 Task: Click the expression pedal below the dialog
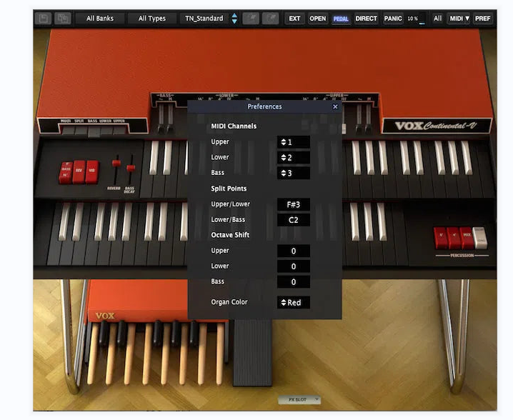[x=252, y=353]
